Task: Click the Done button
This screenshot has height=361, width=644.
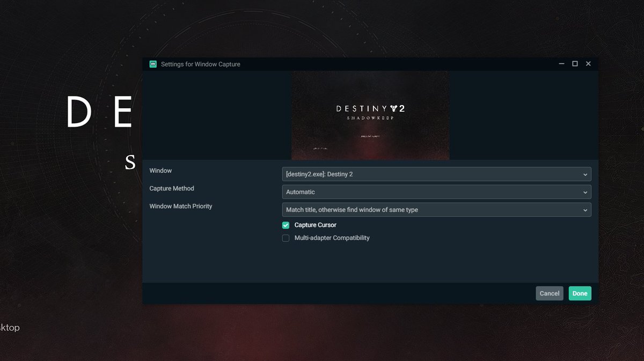Action: point(580,293)
